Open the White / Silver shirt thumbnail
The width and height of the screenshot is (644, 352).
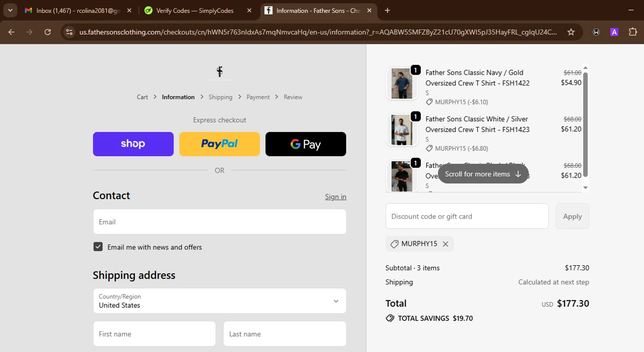point(402,130)
